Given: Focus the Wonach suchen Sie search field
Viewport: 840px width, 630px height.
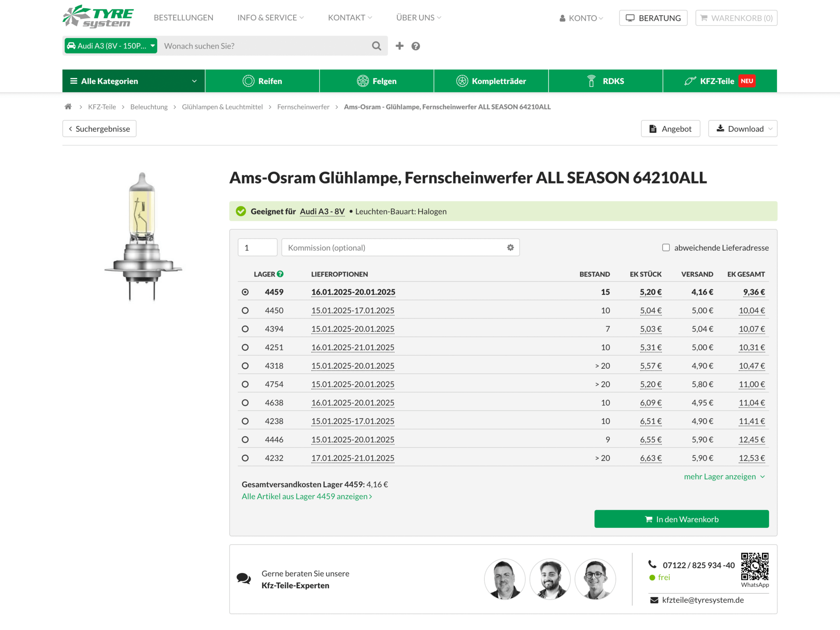Looking at the screenshot, I should pyautogui.click(x=265, y=46).
